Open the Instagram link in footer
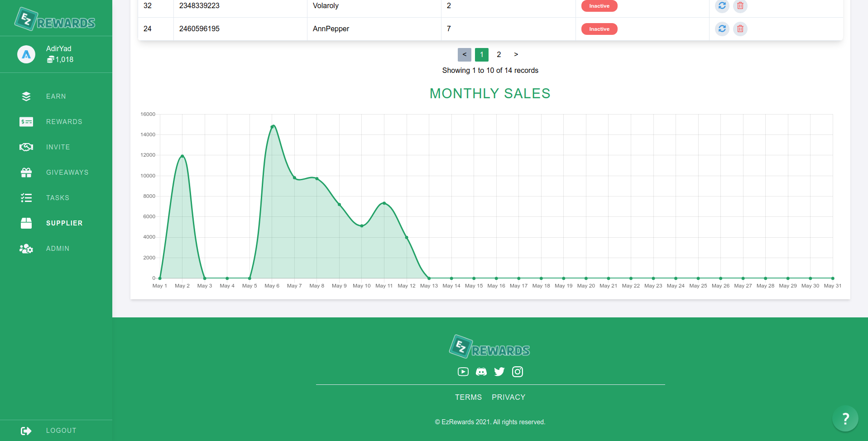Screen dimensions: 868x441 pos(518,372)
